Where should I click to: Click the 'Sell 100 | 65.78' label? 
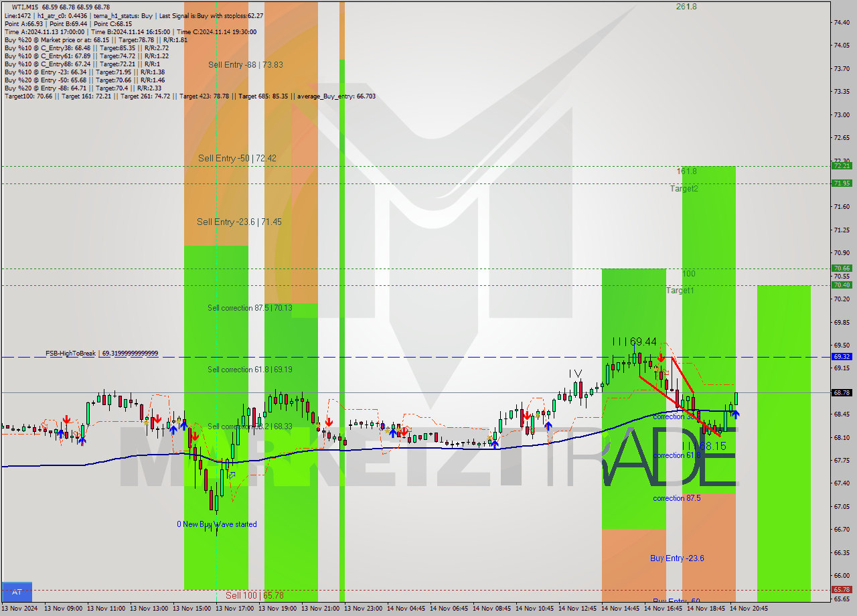pos(254,595)
